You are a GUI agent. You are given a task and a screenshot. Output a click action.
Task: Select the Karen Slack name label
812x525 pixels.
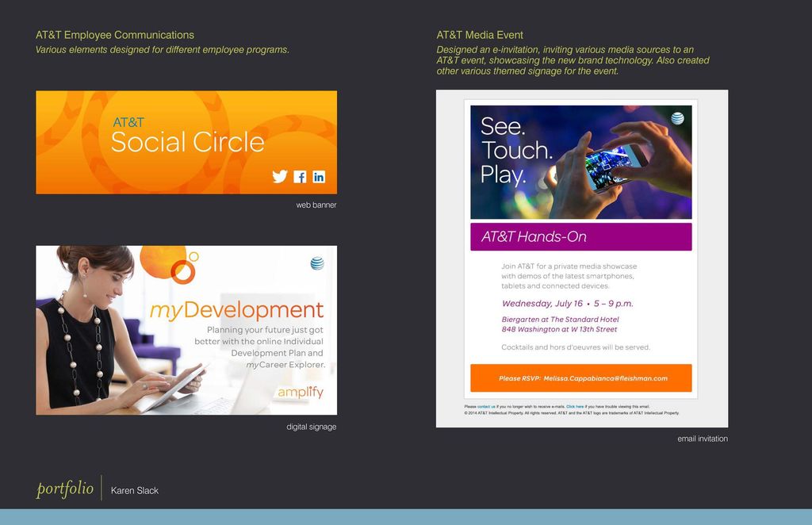[136, 491]
